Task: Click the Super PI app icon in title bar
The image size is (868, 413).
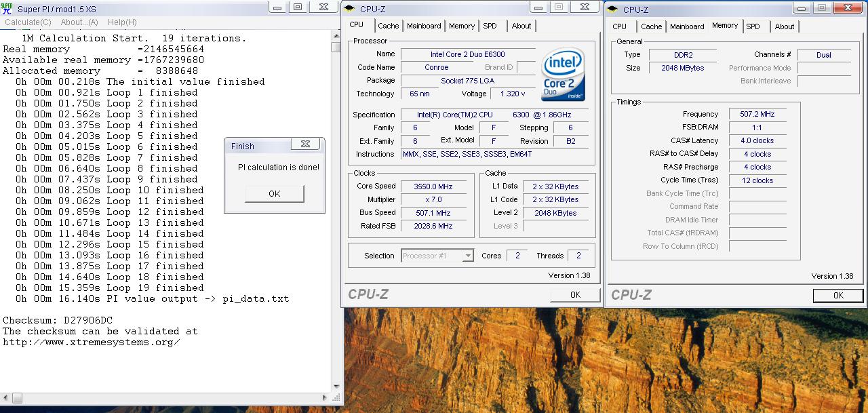Action: 7,8
